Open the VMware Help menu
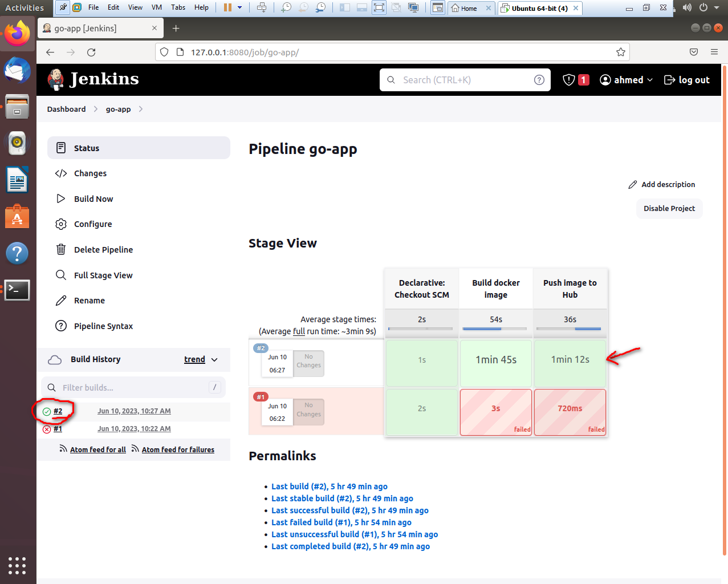 (201, 7)
